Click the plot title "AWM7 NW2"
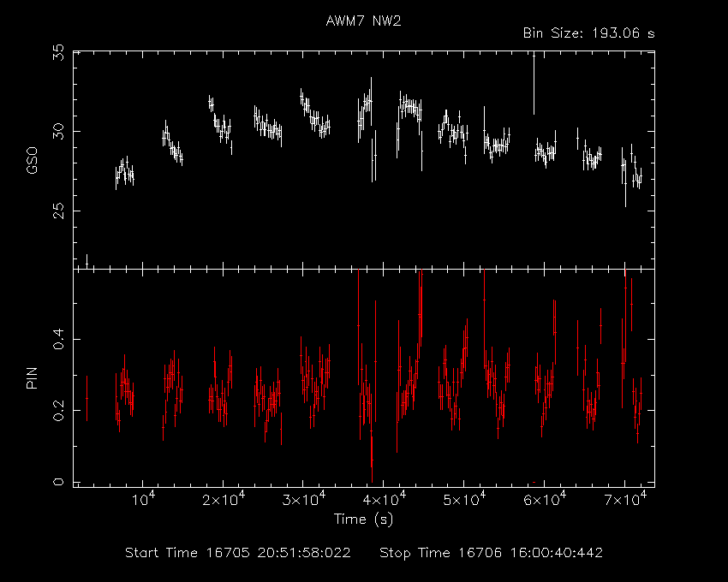728x582 pixels. tap(363, 21)
